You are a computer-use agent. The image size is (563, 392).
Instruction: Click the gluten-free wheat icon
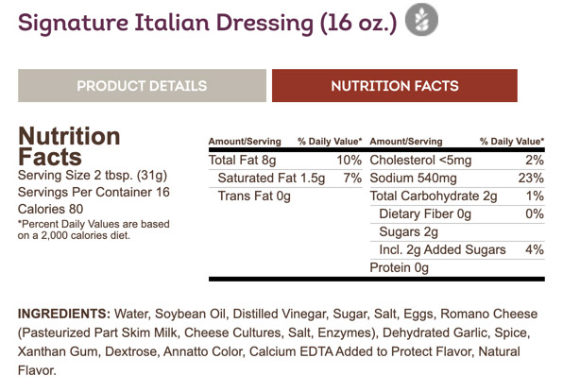(421, 20)
